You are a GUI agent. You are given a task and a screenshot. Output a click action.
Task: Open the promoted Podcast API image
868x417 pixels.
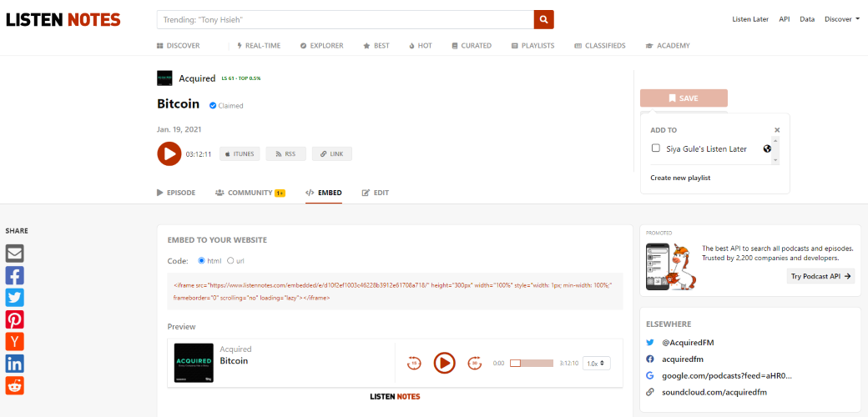click(670, 267)
